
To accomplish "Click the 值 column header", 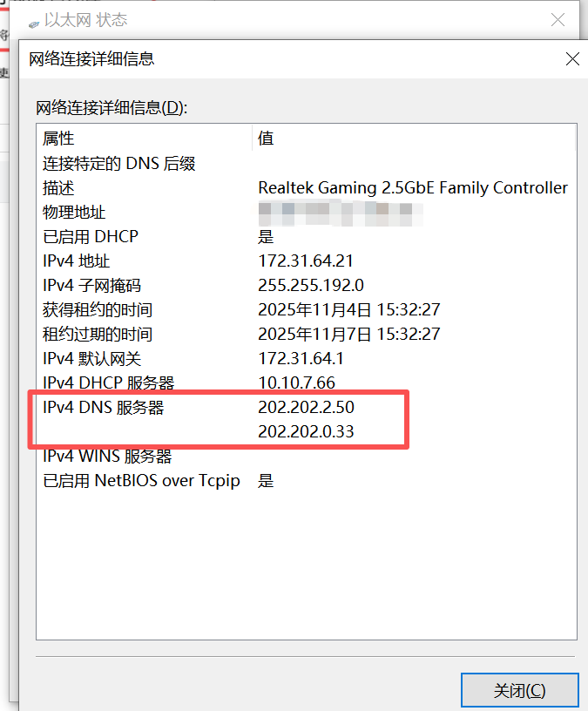I will pyautogui.click(x=266, y=139).
